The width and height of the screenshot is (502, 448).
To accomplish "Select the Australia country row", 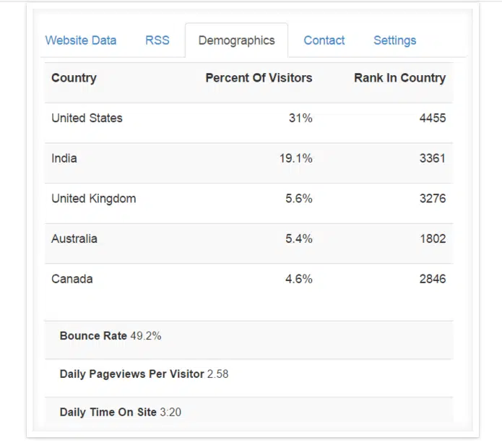I will 74,238.
